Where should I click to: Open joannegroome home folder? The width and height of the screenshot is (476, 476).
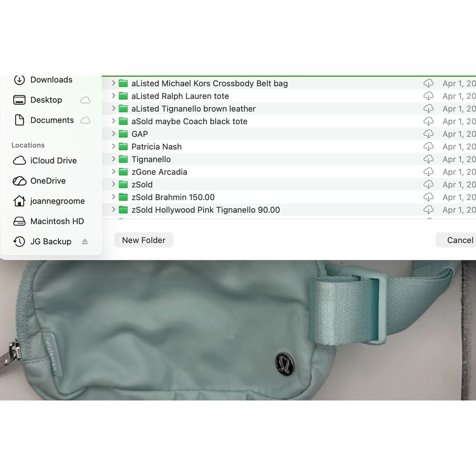pyautogui.click(x=49, y=201)
